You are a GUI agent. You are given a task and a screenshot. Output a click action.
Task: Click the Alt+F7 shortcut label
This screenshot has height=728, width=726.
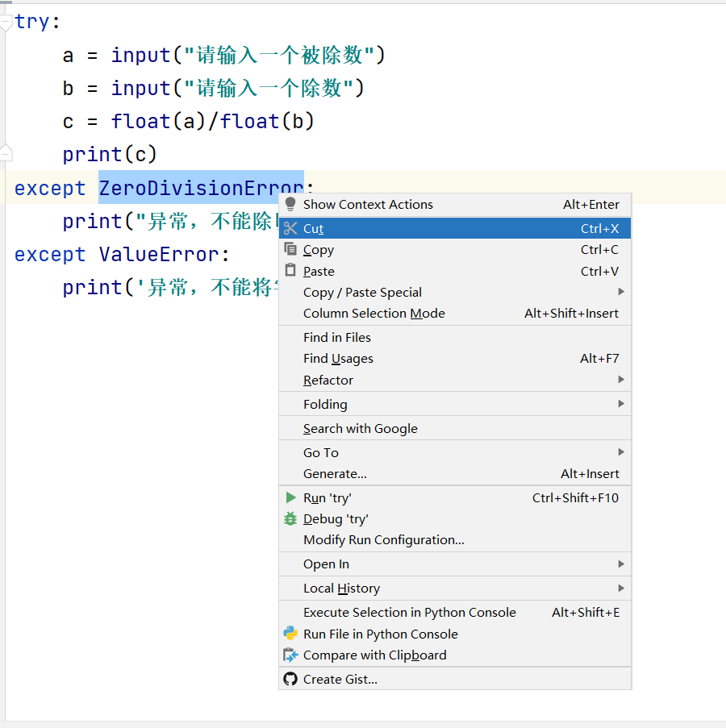tap(599, 359)
